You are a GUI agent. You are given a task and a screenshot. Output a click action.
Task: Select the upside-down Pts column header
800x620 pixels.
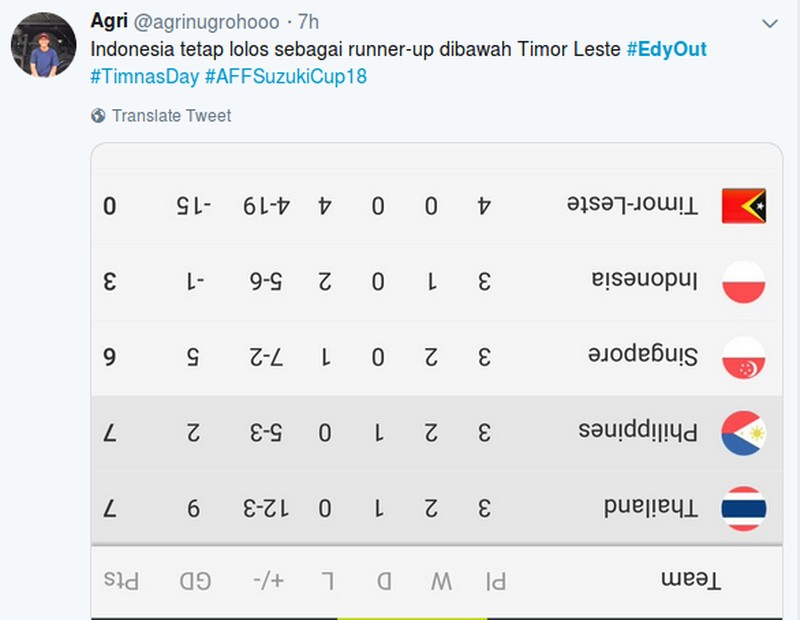coord(121,581)
